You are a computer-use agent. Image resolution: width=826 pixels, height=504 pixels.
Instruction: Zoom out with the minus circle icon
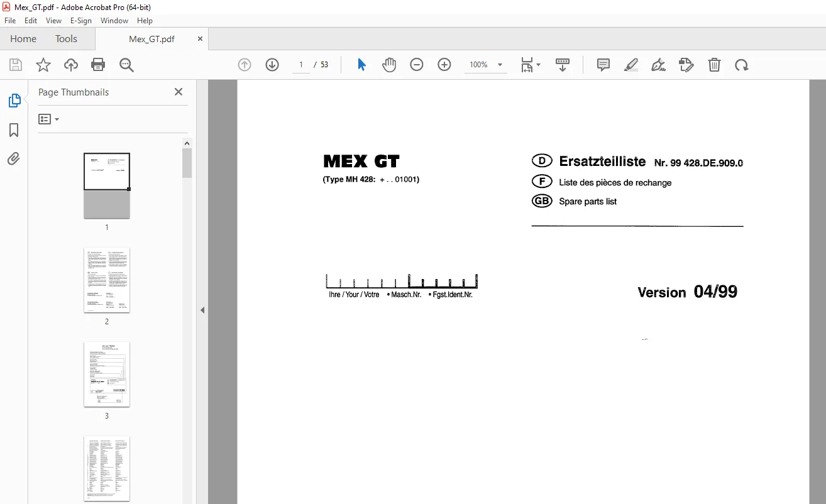[x=417, y=65]
